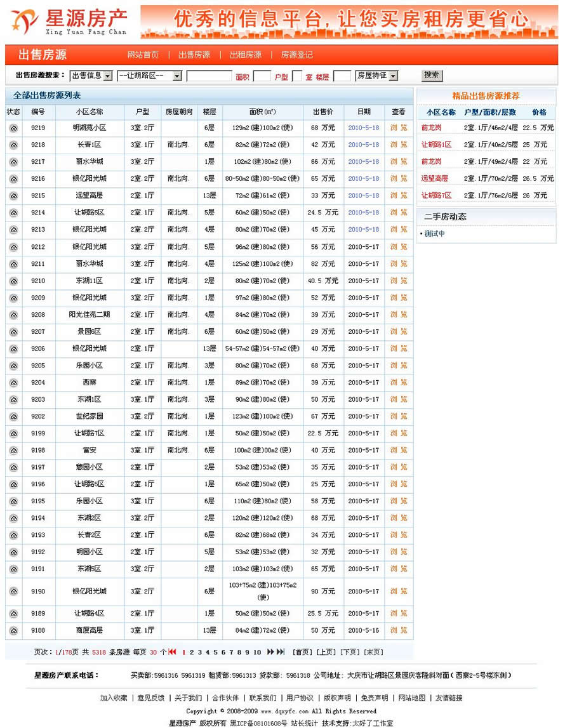
Task: Click the house status icon for listing 9188
Action: point(13,631)
